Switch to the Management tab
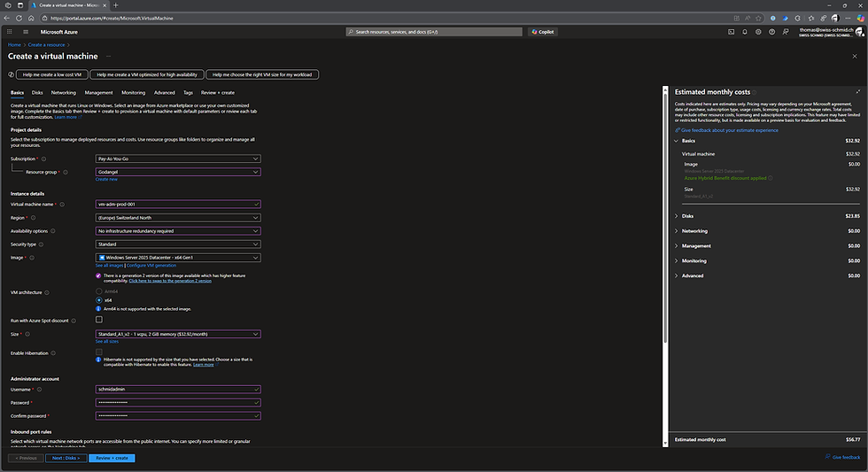Viewport: 868px width, 472px height. 98,93
